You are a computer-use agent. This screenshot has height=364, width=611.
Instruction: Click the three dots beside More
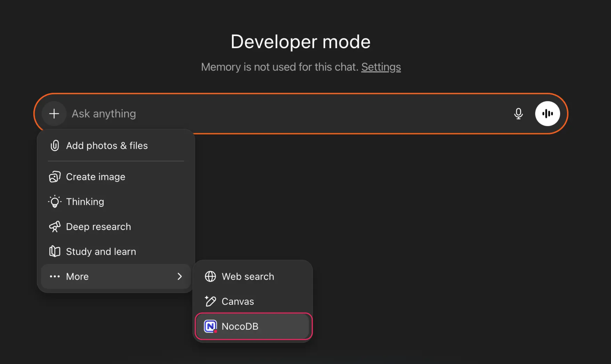(55, 276)
